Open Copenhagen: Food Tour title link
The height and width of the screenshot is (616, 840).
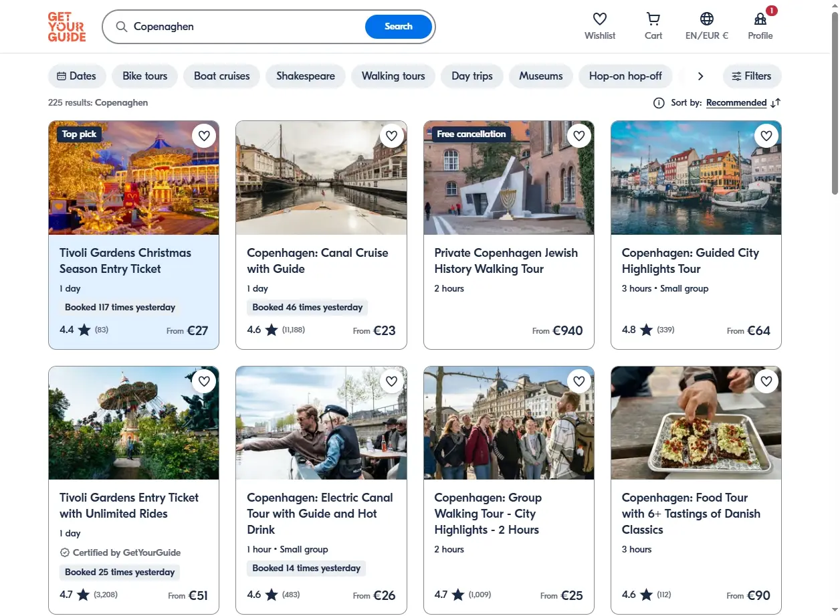(x=691, y=514)
